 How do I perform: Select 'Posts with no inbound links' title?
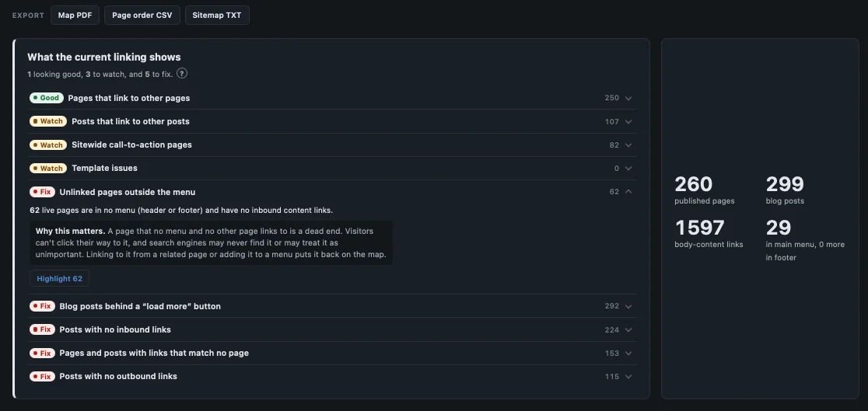(x=115, y=329)
